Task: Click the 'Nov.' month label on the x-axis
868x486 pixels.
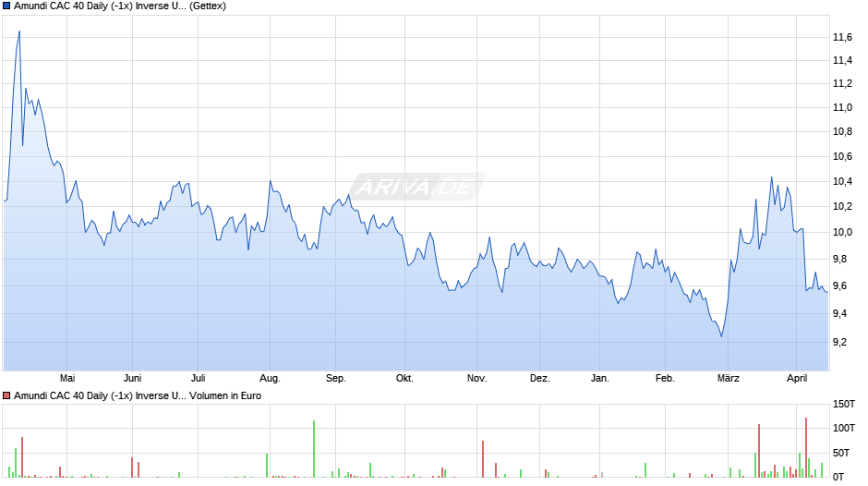Action: tap(476, 378)
